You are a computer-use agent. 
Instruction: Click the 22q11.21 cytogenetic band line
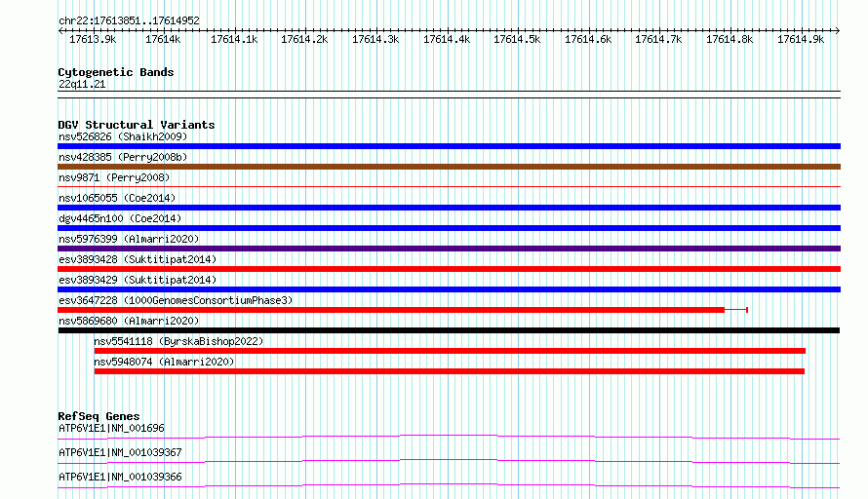coord(449,95)
